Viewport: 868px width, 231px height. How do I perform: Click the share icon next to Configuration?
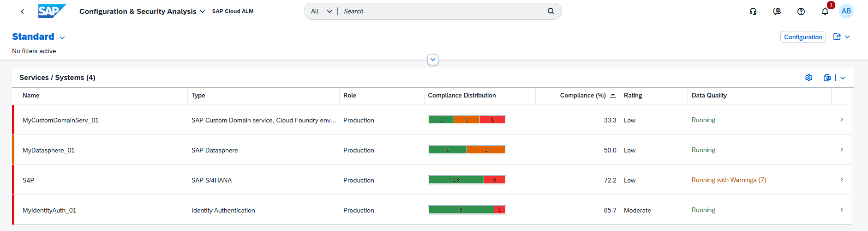(837, 37)
